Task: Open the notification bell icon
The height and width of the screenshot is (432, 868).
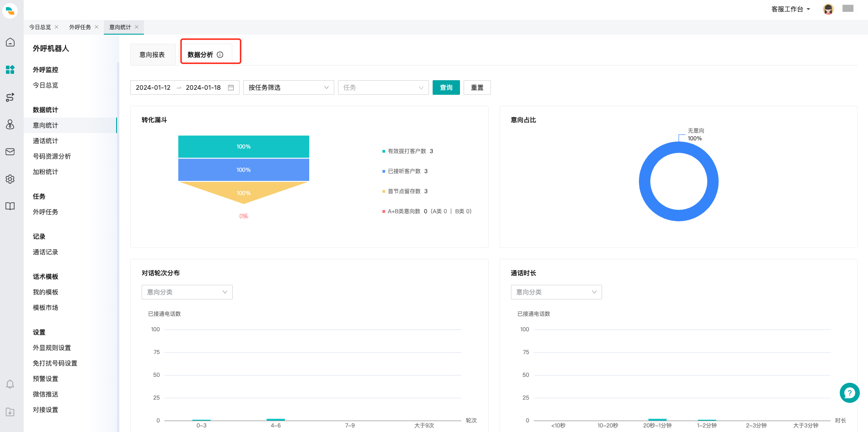Action: pyautogui.click(x=10, y=385)
